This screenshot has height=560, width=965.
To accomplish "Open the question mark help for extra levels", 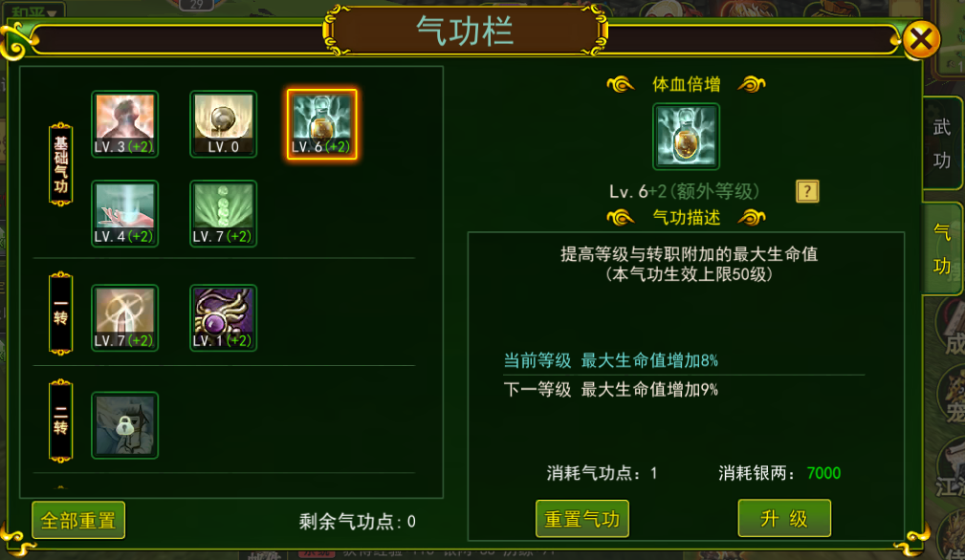I will pos(807,191).
